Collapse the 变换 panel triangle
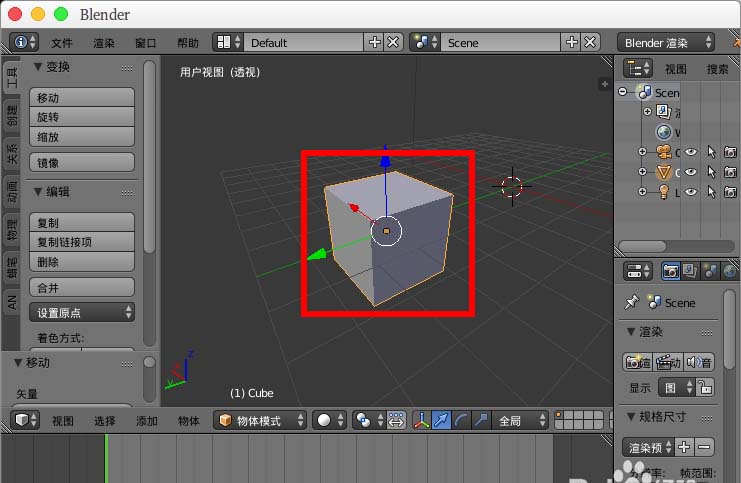The width and height of the screenshot is (741, 483). coord(38,67)
